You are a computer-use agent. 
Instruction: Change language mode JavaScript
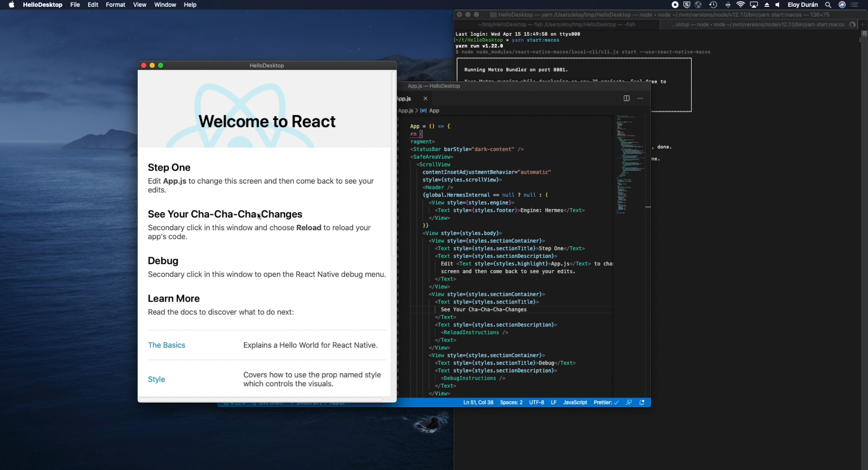point(575,403)
